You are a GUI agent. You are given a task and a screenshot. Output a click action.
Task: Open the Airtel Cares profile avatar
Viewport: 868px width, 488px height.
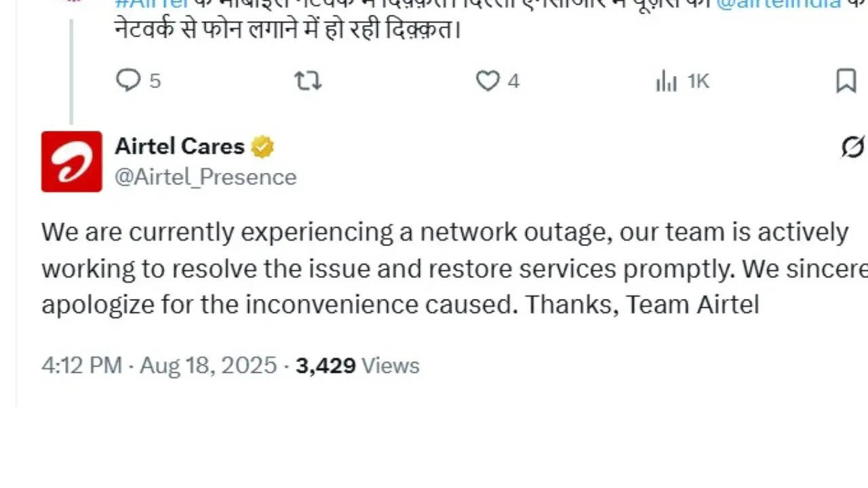(x=72, y=161)
